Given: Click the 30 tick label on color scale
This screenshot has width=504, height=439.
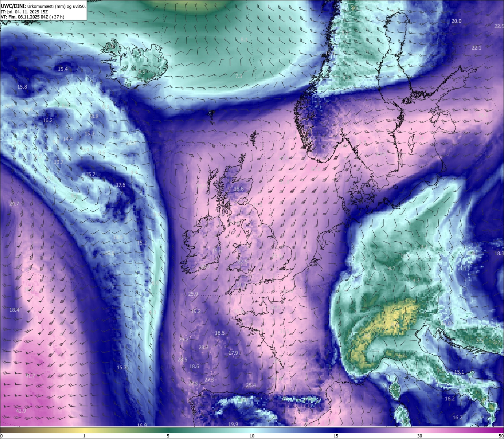Looking at the screenshot, I should coord(420,436).
